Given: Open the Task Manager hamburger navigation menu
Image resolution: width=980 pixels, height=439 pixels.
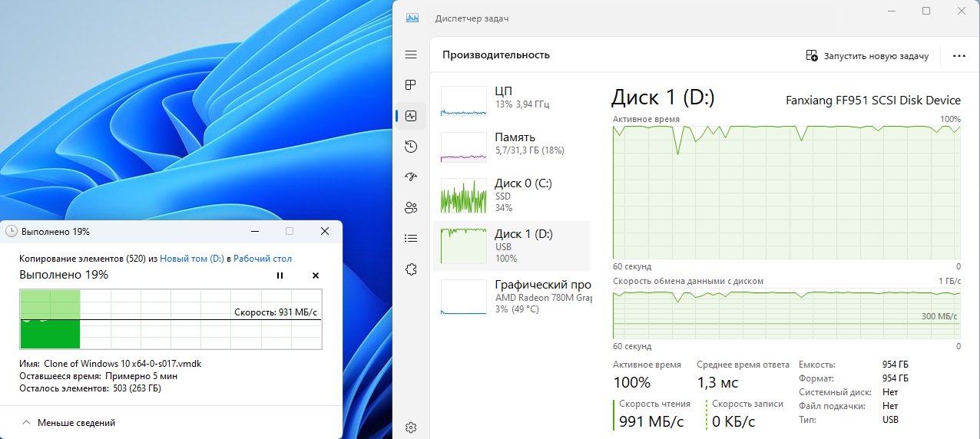Looking at the screenshot, I should tap(411, 55).
